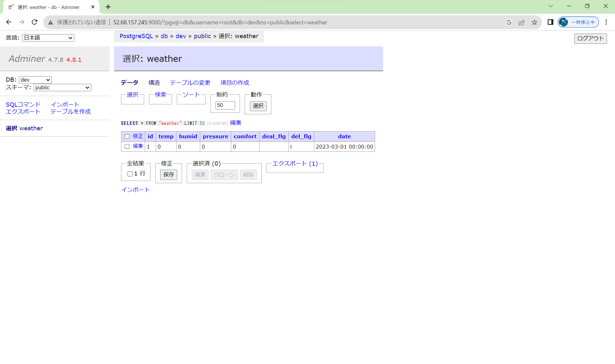
Task: Open the スキーマ public dropdown
Action: pos(62,88)
